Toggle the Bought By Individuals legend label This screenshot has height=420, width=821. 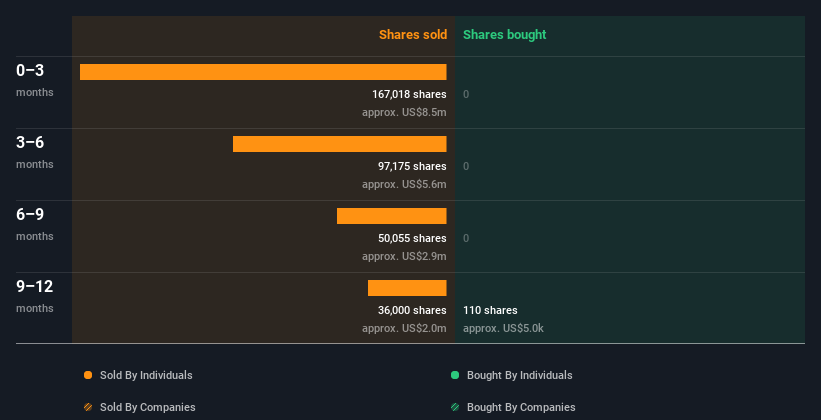click(519, 375)
